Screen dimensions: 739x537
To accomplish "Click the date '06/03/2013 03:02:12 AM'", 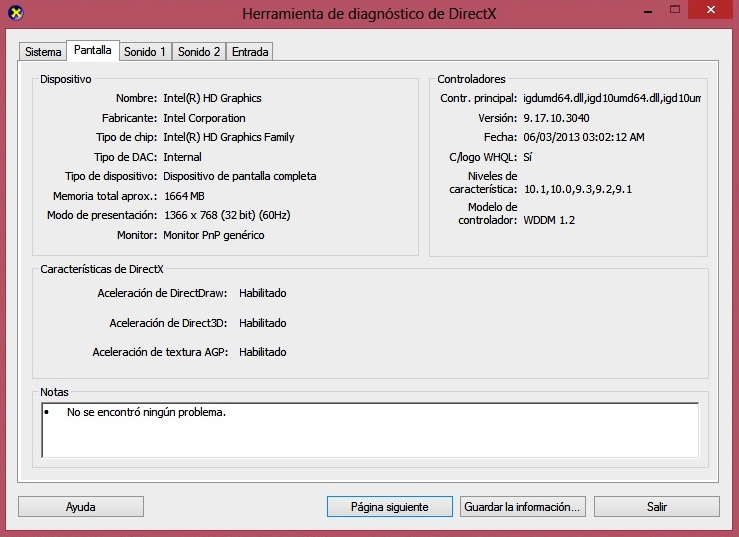I will point(583,137).
